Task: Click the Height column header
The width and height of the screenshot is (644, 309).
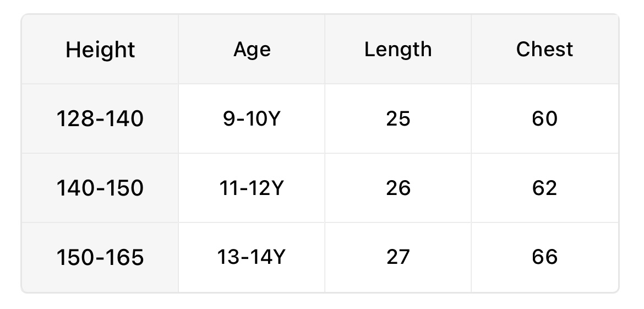Action: [x=100, y=50]
